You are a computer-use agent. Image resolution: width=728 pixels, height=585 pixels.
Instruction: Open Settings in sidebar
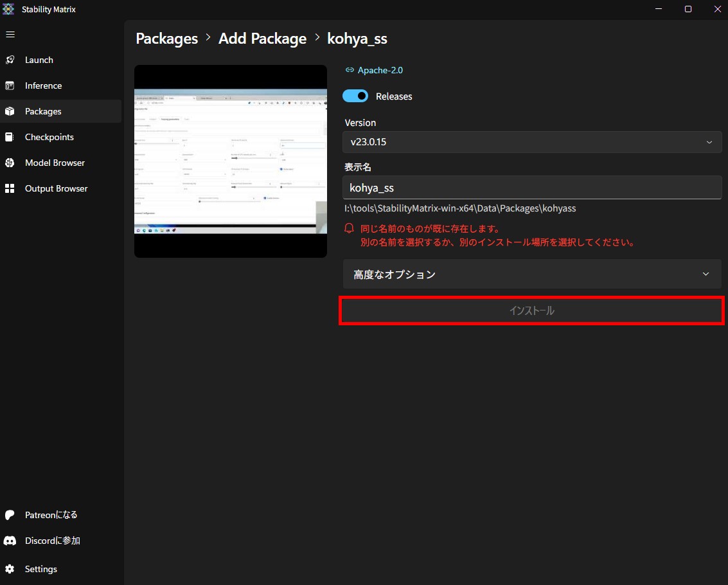61,569
